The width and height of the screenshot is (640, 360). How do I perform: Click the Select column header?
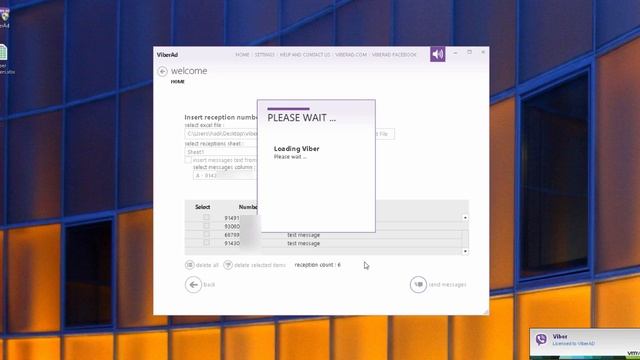(x=202, y=207)
